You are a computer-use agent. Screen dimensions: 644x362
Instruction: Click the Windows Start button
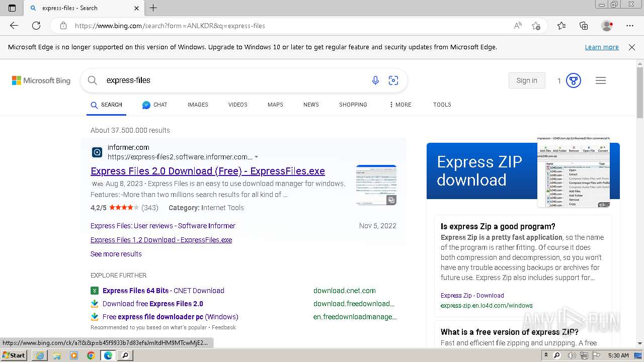click(x=14, y=355)
